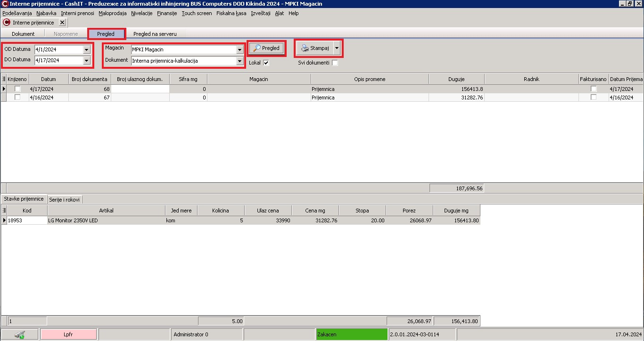Click the green Zakacen status indicator
Screen dimensions: 644x341
(352, 334)
